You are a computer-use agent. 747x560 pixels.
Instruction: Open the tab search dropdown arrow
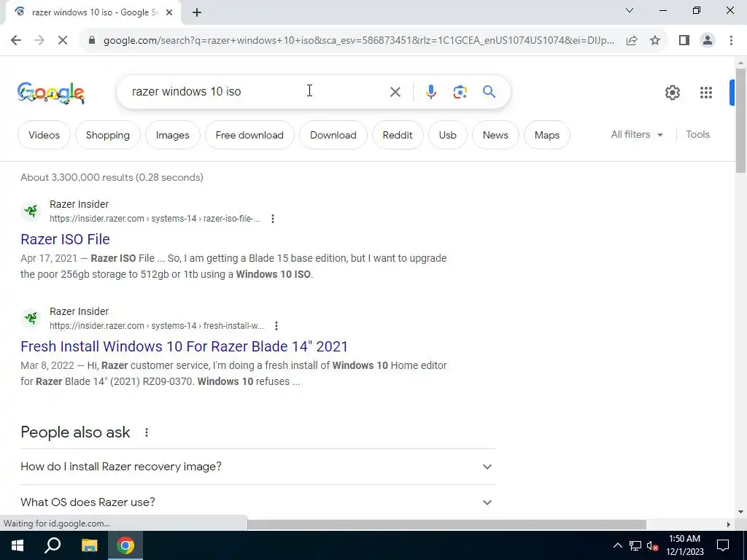tap(630, 10)
